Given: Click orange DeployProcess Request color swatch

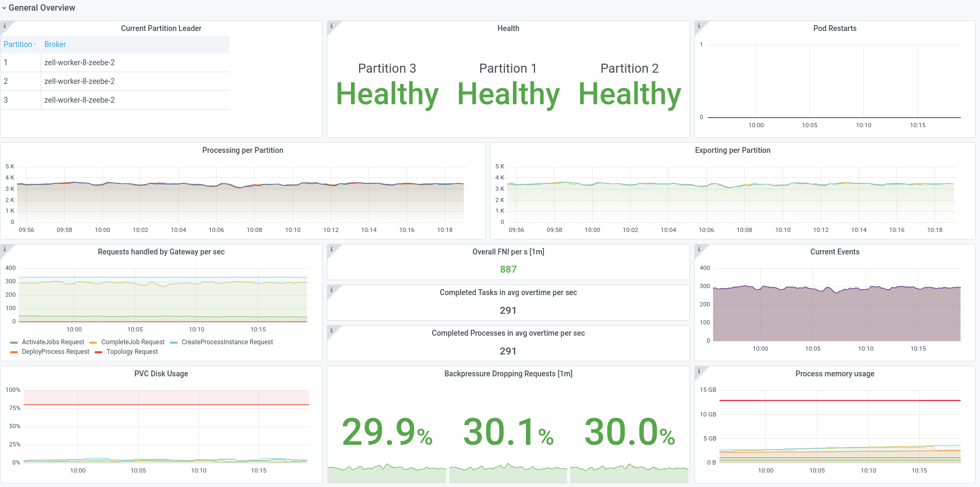Looking at the screenshot, I should [x=14, y=352].
